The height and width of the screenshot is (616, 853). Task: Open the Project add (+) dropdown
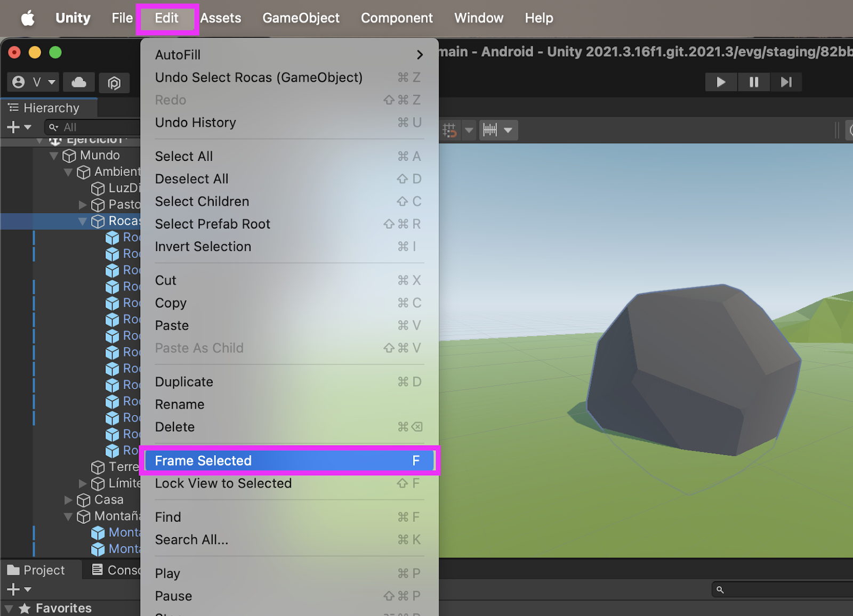click(x=19, y=589)
